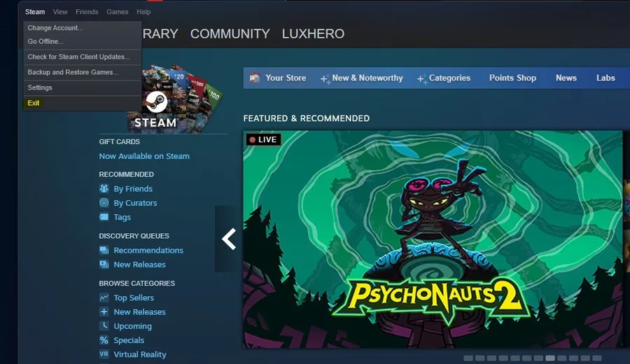
Task: Go to the COMMUNITY tab
Action: pyautogui.click(x=230, y=34)
